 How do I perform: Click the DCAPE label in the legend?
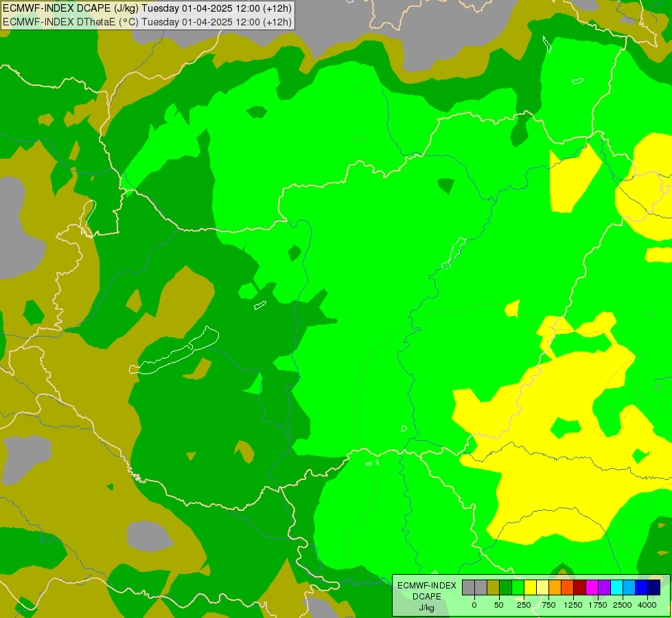(427, 597)
